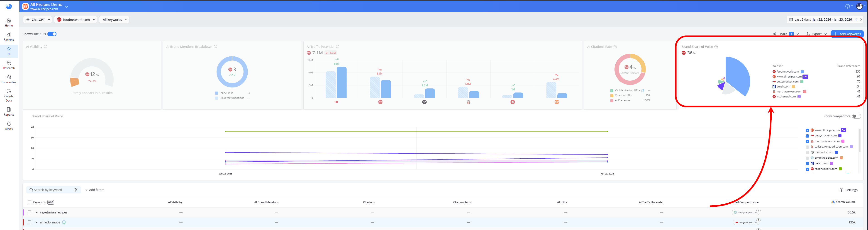Uncheck foodnetwork.com in chart legend
868x230 pixels.
pyautogui.click(x=807, y=169)
